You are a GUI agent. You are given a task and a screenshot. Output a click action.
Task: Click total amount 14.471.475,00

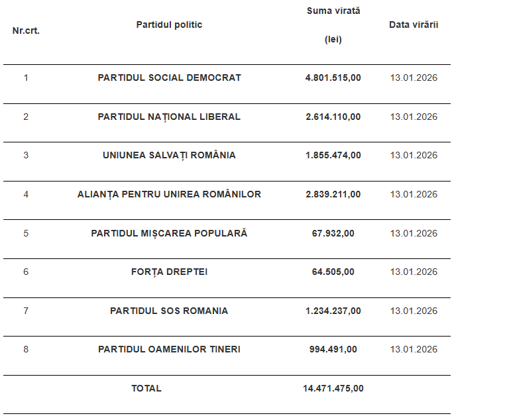coord(333,389)
